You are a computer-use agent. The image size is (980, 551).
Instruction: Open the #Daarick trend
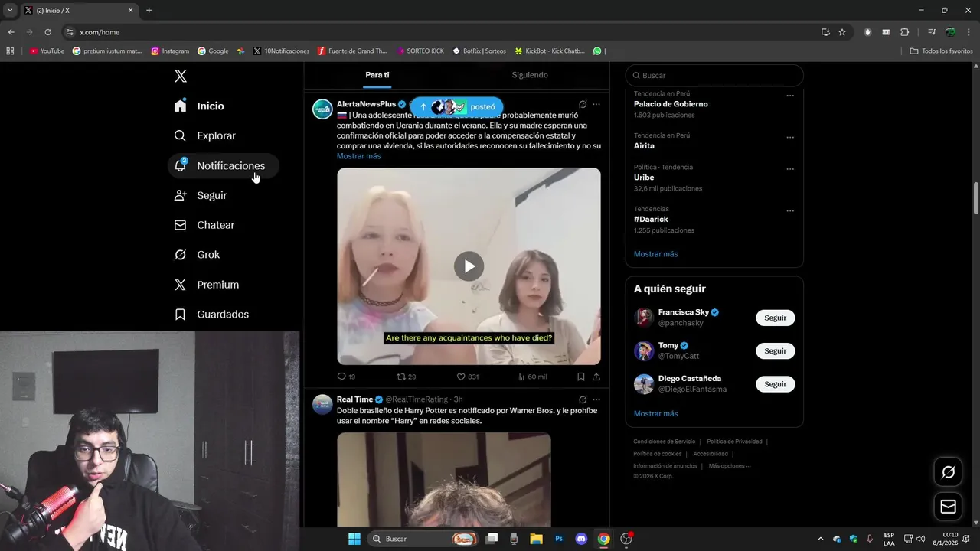click(651, 219)
